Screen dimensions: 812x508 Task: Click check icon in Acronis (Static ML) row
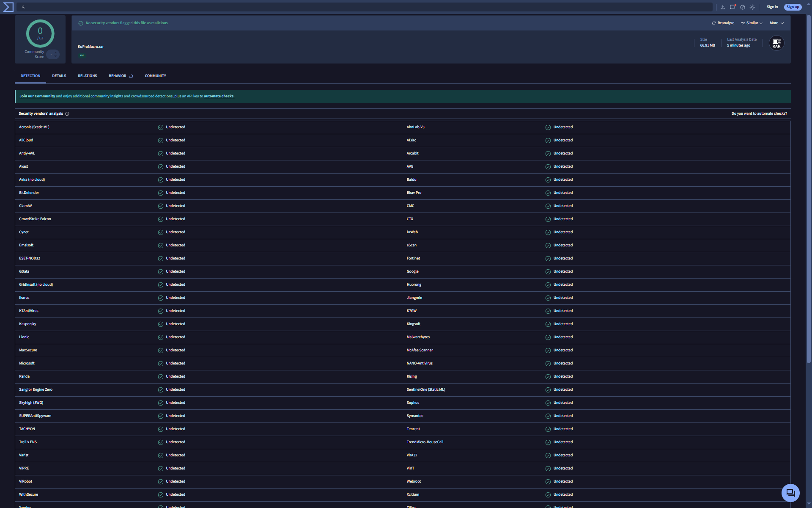[161, 127]
